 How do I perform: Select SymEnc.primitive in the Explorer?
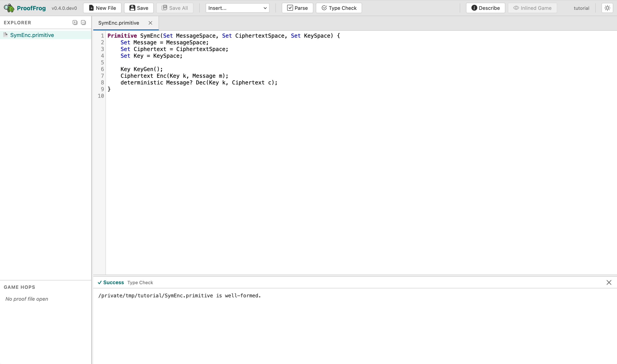click(x=32, y=35)
